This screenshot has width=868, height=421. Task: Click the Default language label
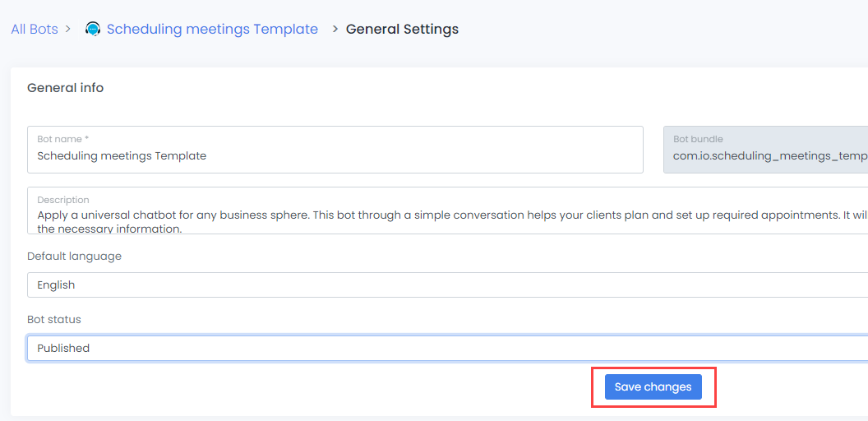pyautogui.click(x=74, y=257)
